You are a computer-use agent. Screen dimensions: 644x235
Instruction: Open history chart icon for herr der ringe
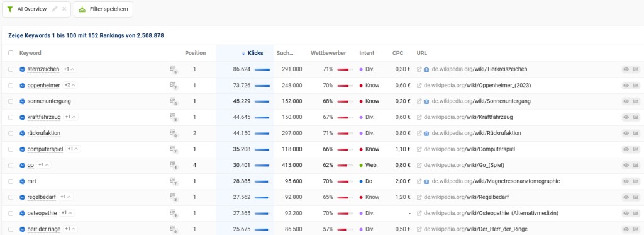click(x=636, y=229)
